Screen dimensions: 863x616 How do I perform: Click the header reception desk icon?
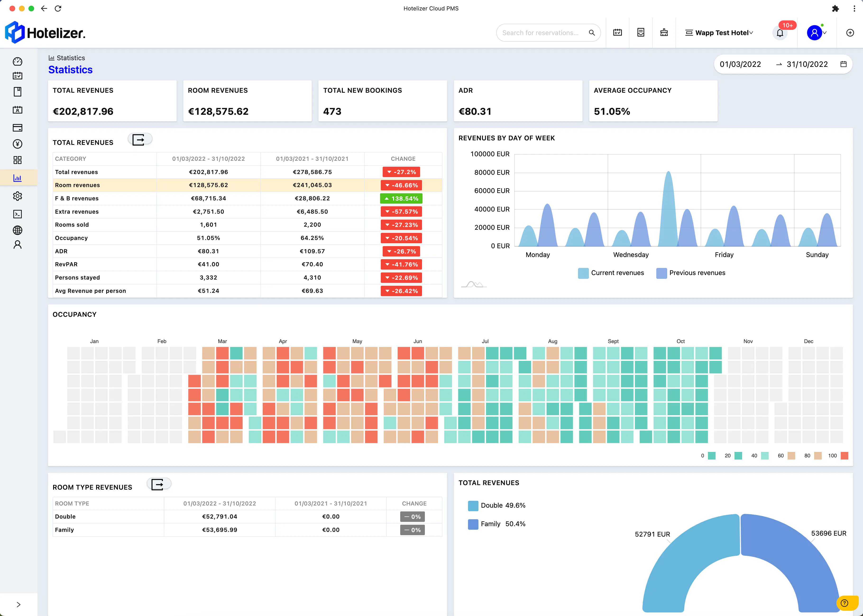[664, 33]
